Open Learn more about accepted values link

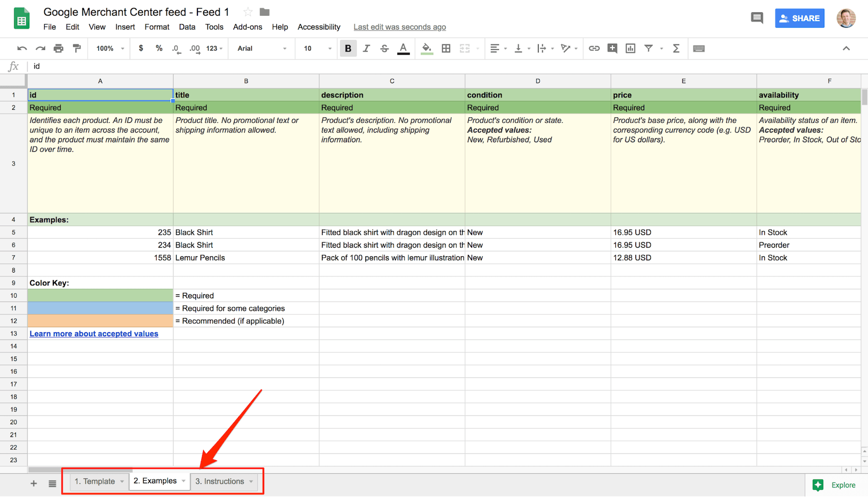coord(94,334)
